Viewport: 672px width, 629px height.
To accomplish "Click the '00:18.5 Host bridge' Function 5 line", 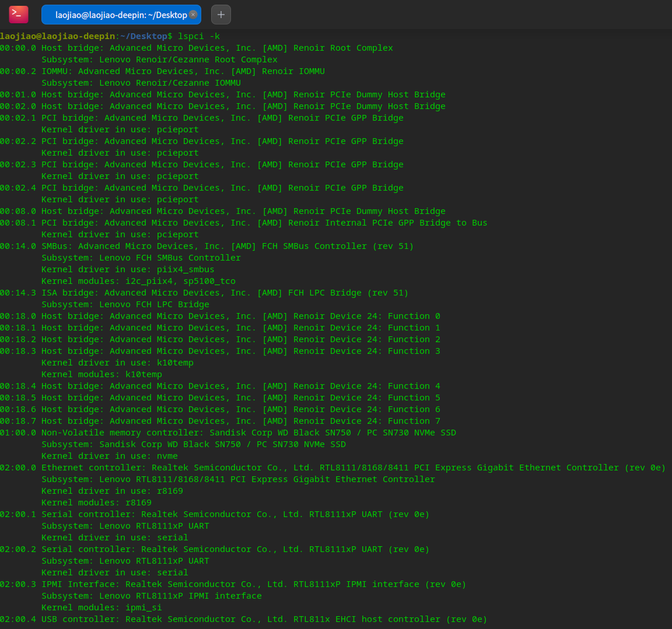I will coord(220,398).
